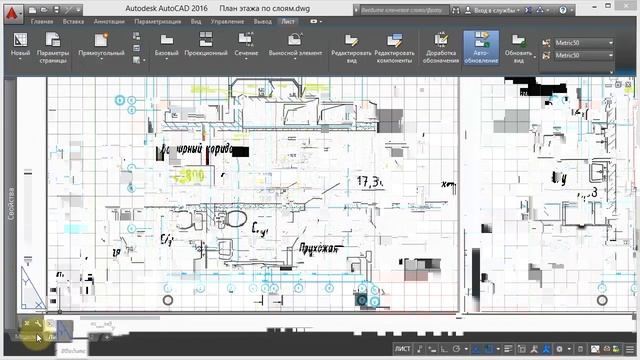Click the detail view style icon beside second Metric50
The height and width of the screenshot is (360, 640).
click(547, 55)
